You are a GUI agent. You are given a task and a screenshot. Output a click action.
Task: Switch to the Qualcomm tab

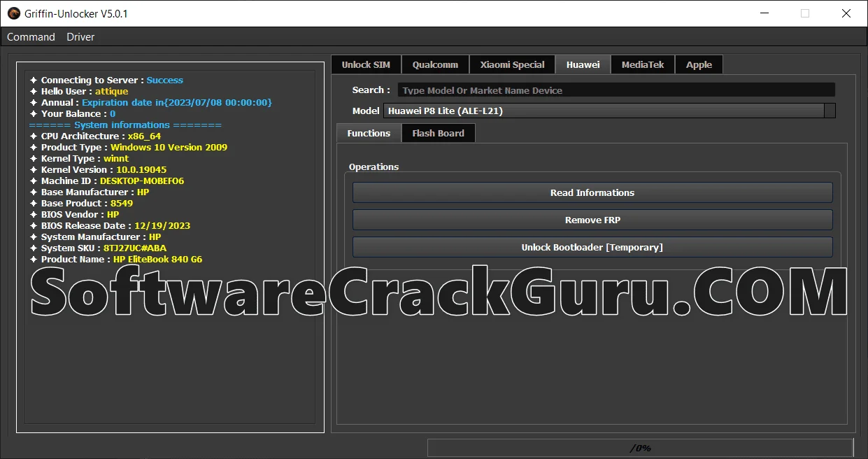point(435,64)
